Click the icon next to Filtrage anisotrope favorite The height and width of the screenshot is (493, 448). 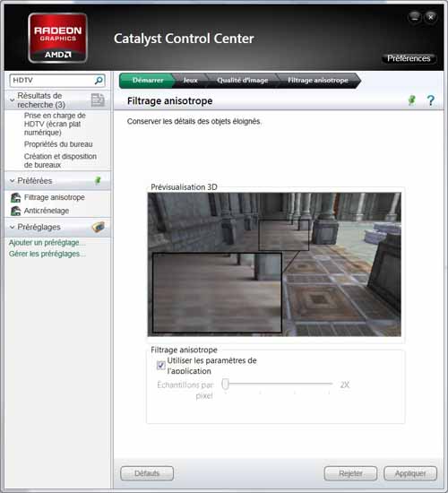(15, 197)
